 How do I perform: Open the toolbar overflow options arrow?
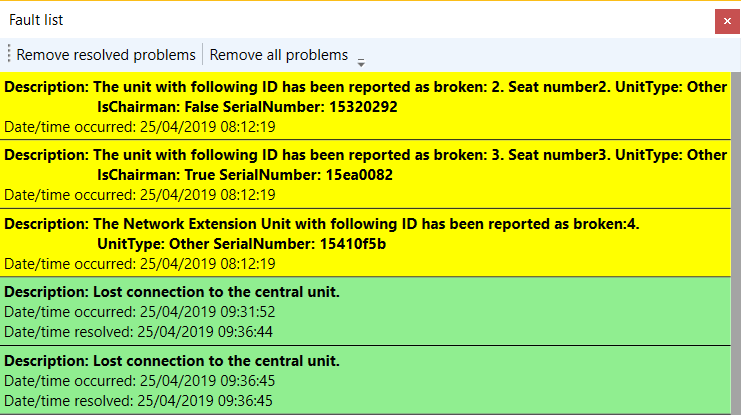pyautogui.click(x=361, y=60)
